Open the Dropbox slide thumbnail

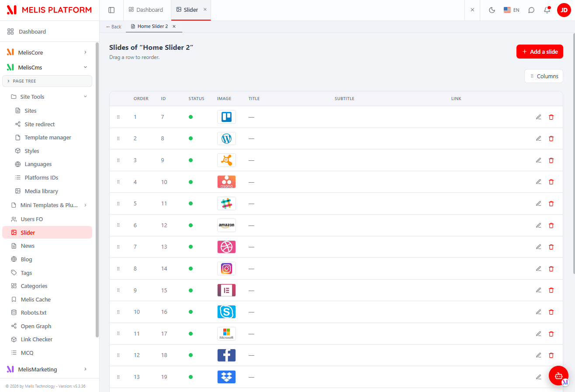(x=226, y=377)
